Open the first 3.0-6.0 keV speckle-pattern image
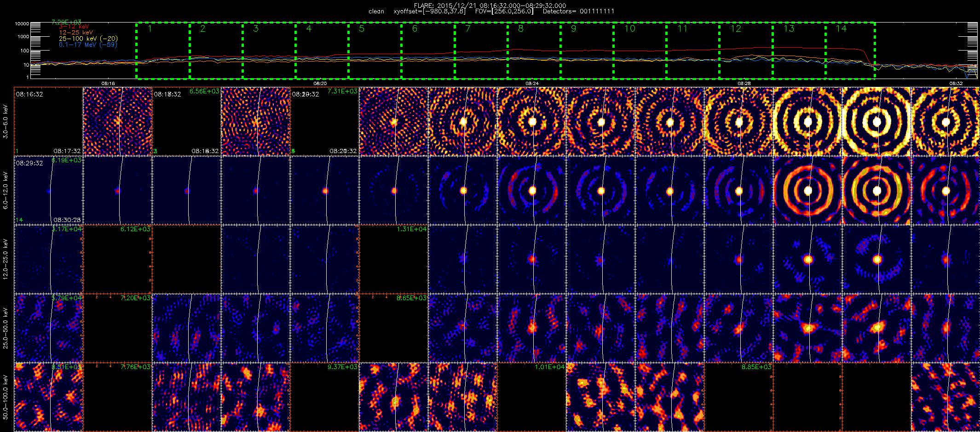The width and height of the screenshot is (980, 432). [117, 121]
